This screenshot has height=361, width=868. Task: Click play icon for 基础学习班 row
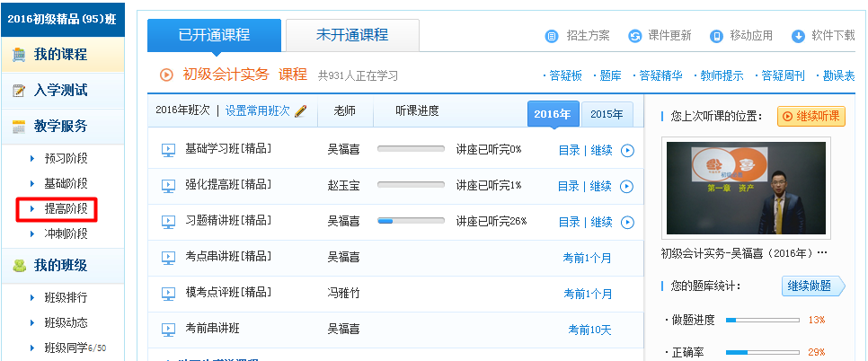(627, 150)
